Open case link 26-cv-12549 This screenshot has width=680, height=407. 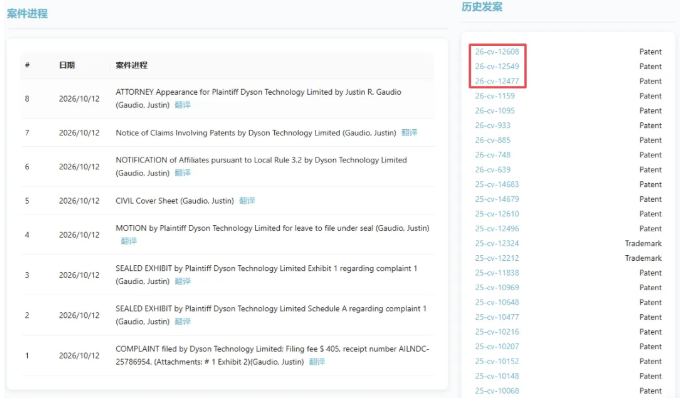[497, 66]
